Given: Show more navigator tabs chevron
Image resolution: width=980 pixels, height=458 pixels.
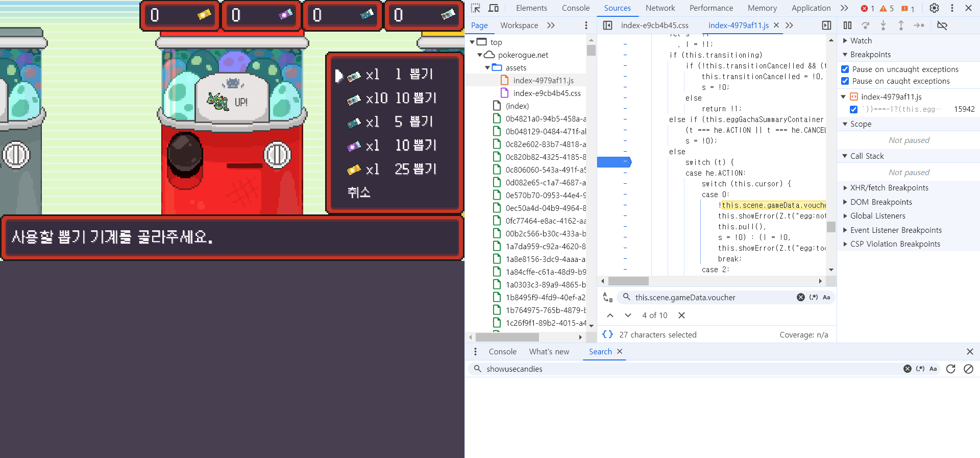Looking at the screenshot, I should (551, 26).
